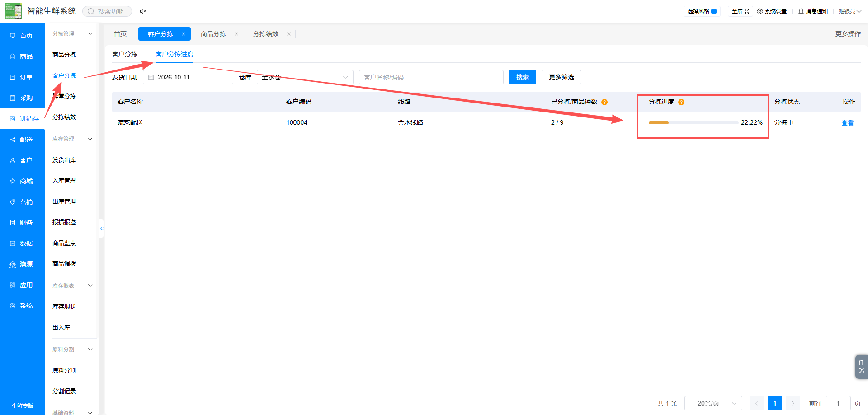
Task: Click the 发货日期 date input
Action: (188, 77)
